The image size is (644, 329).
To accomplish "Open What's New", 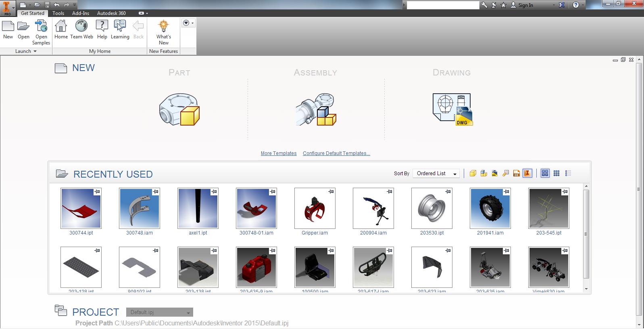I will pyautogui.click(x=163, y=33).
